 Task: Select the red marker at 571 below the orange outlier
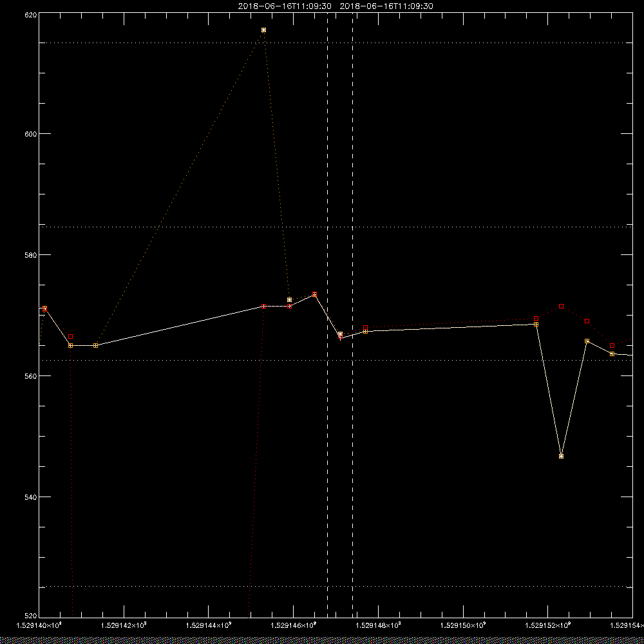[263, 307]
